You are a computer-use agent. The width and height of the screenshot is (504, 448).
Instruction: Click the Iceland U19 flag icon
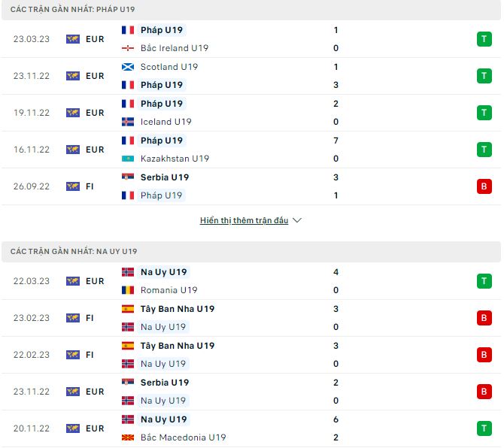pos(128,122)
